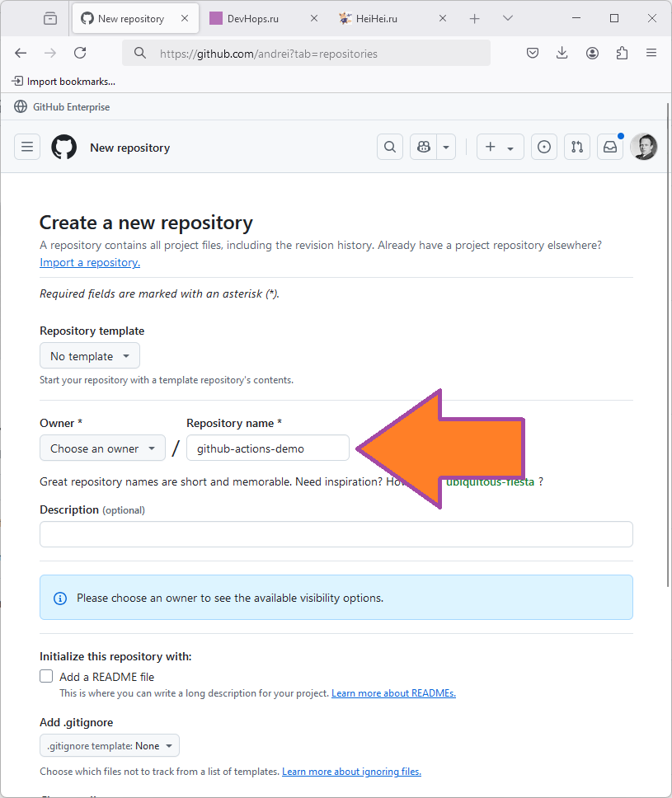Click the info icon in the visibility notice
672x798 pixels.
click(60, 598)
